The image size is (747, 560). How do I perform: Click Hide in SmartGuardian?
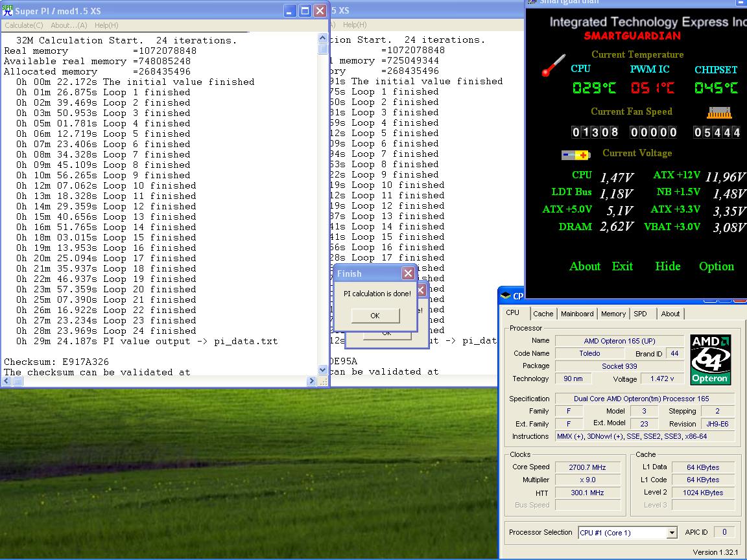667,266
